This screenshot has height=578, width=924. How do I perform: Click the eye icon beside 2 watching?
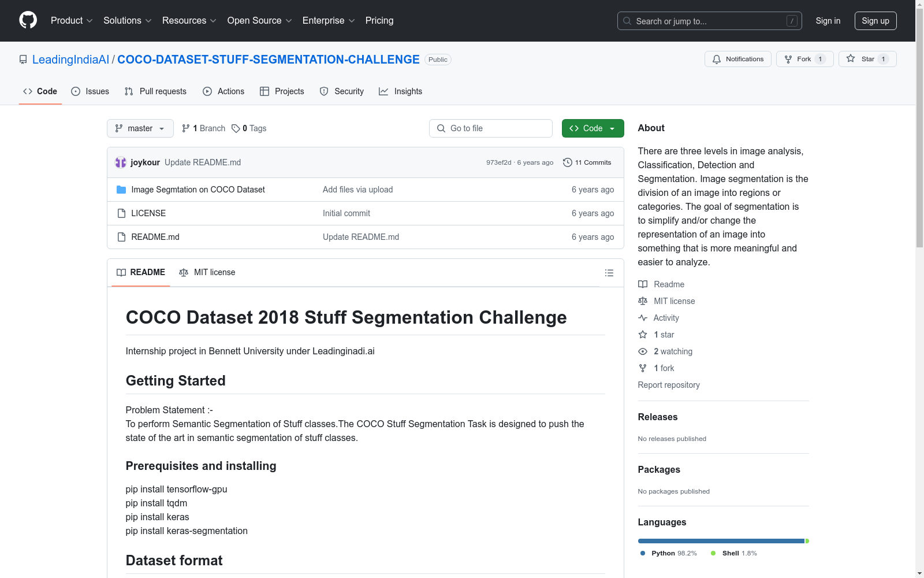[643, 351]
